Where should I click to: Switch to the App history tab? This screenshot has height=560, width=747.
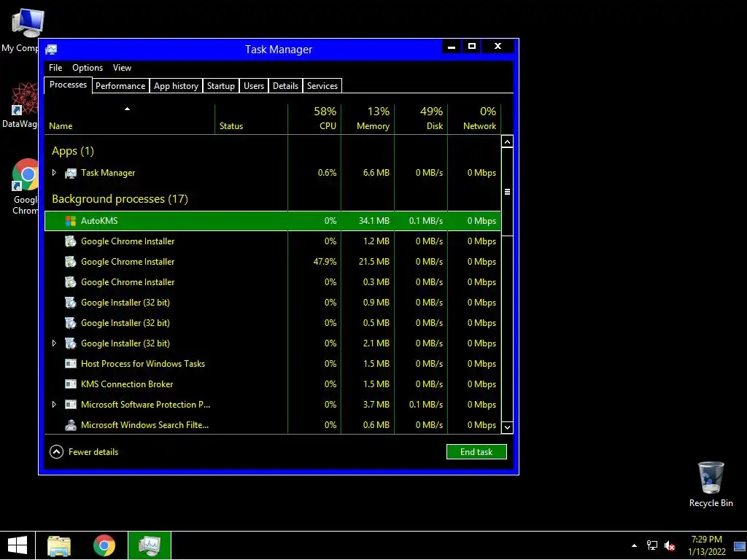coord(177,86)
